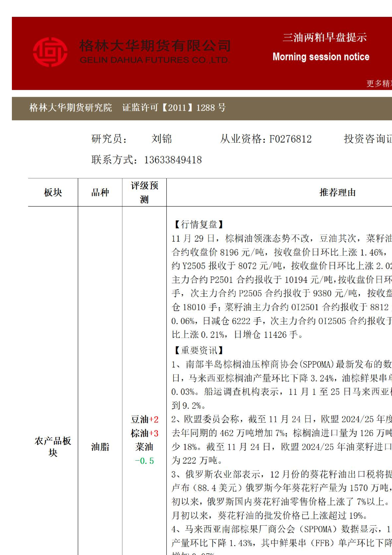Screen dimensions: 392x555
Task: Click the company name 格林大华期货有限公司
Action: [155, 45]
